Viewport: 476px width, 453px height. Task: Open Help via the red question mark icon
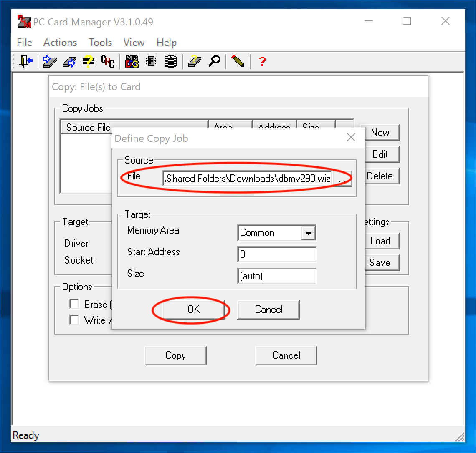pyautogui.click(x=261, y=62)
